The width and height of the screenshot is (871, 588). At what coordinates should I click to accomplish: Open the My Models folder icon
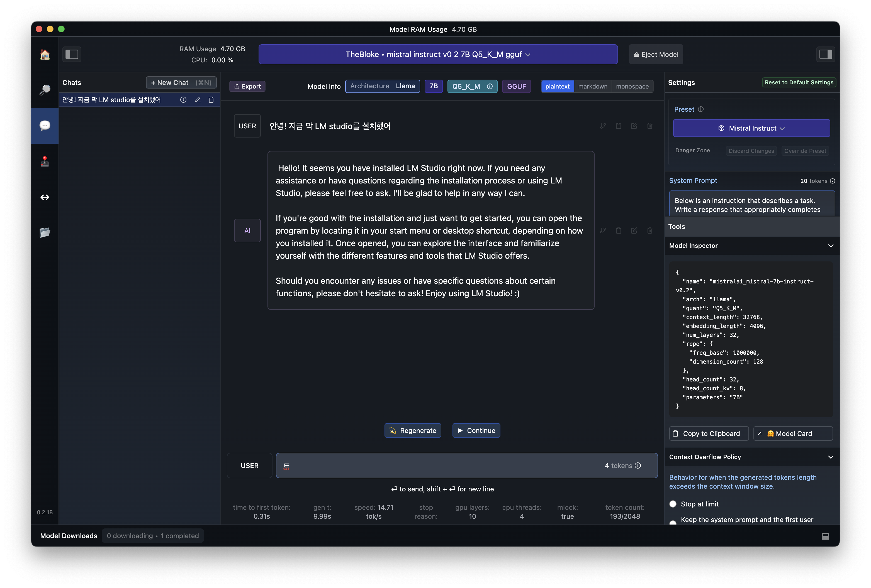pyautogui.click(x=45, y=232)
